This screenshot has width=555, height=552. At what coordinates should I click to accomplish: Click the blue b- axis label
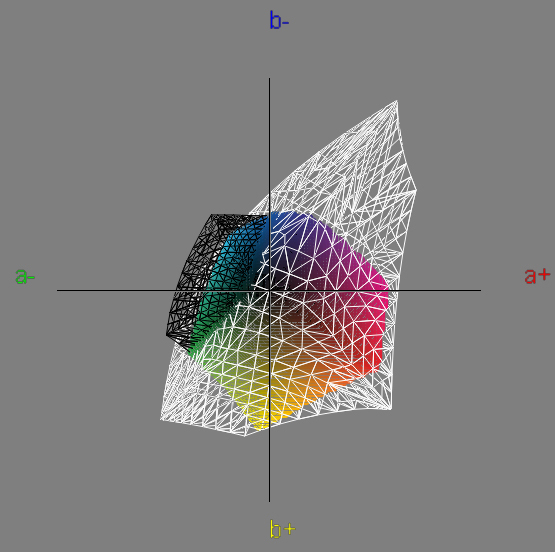(x=279, y=20)
